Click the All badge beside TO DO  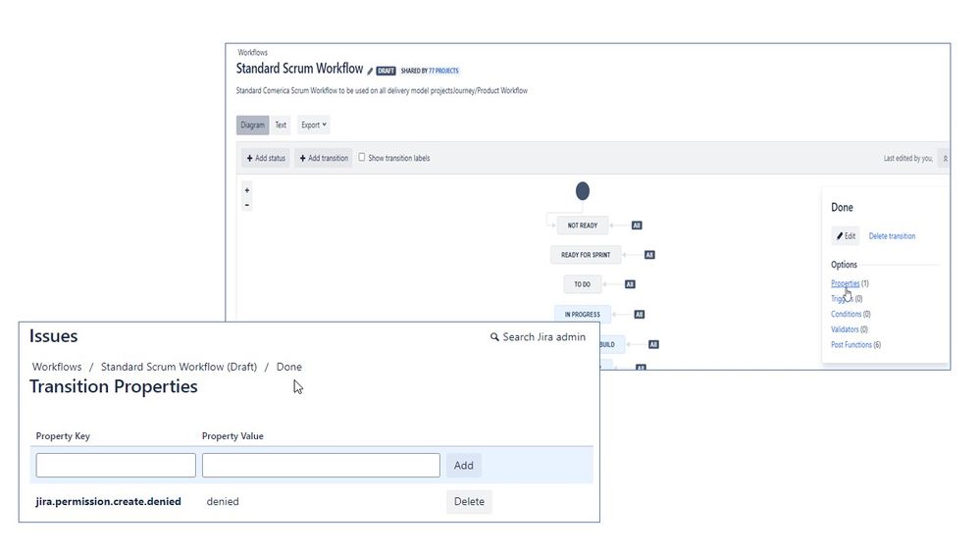coord(630,284)
